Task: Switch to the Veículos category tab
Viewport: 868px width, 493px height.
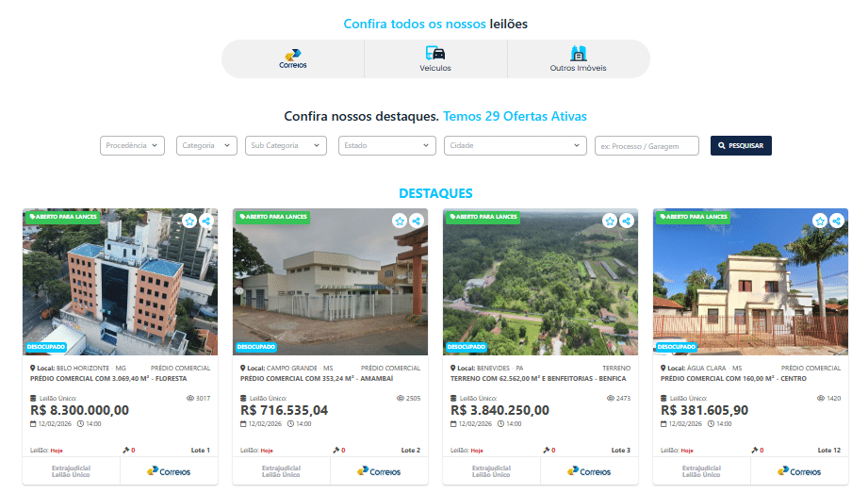Action: [435, 58]
